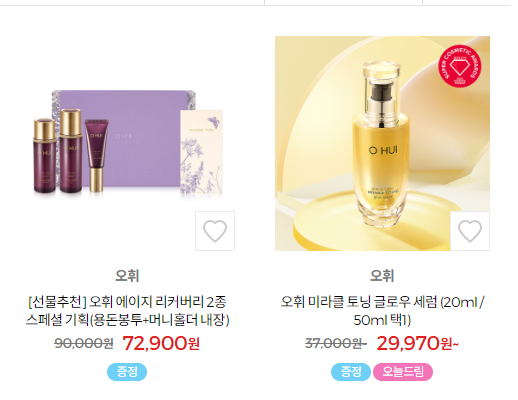This screenshot has height=400, width=518.
Task: Open the 오휘 brand above the serum title
Action: coord(382,276)
